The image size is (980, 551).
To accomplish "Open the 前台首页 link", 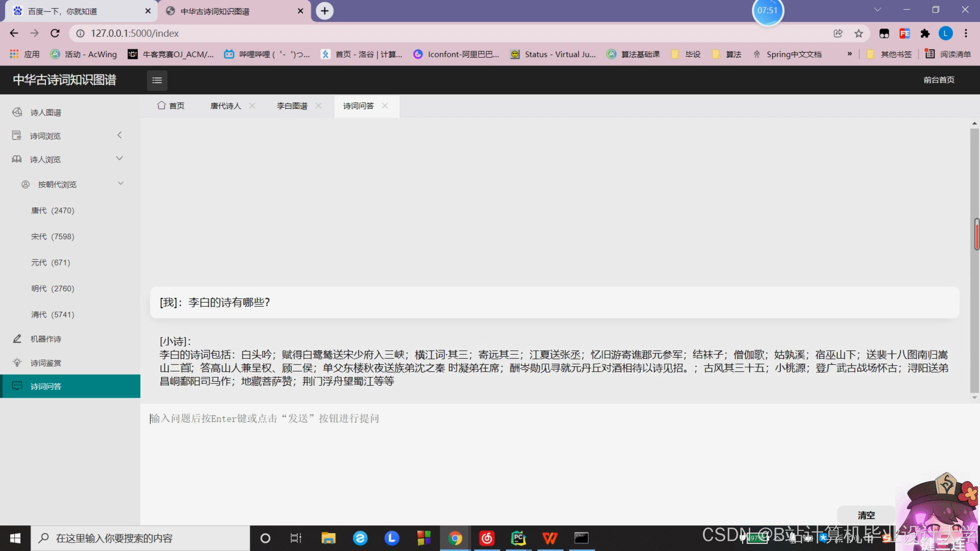I will (939, 80).
